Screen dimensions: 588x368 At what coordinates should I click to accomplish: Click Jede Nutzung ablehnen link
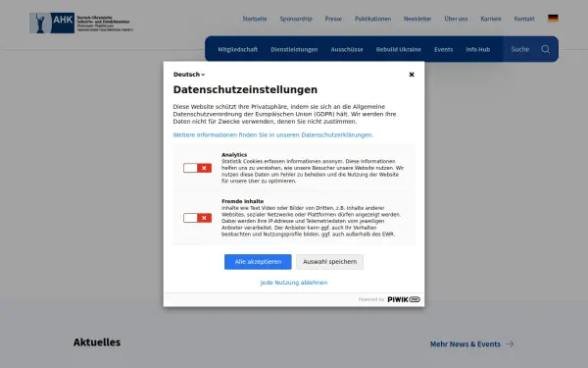(x=294, y=283)
